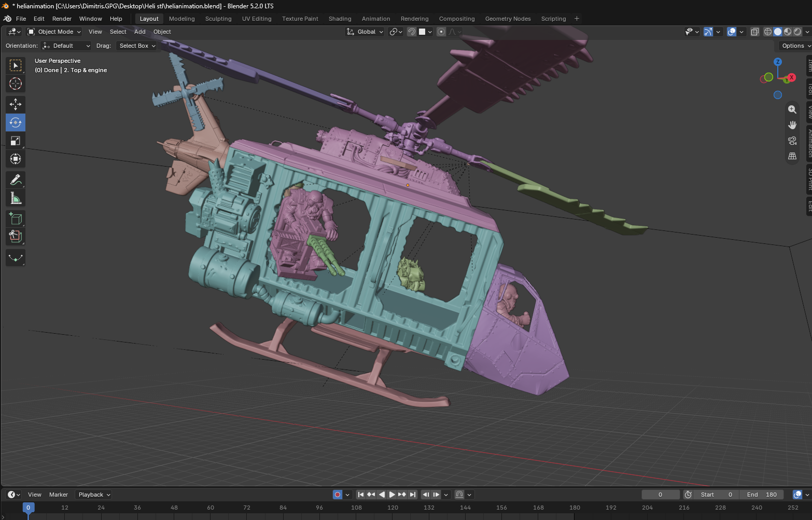Screen dimensions: 812x520
Task: Toggle viewport gizmos display
Action: [708, 32]
